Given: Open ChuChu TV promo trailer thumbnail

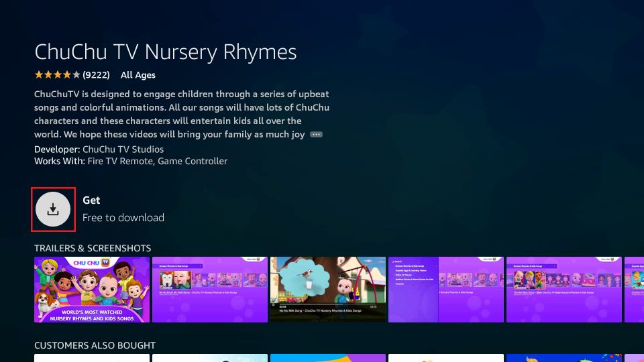Looking at the screenshot, I should click(x=92, y=290).
